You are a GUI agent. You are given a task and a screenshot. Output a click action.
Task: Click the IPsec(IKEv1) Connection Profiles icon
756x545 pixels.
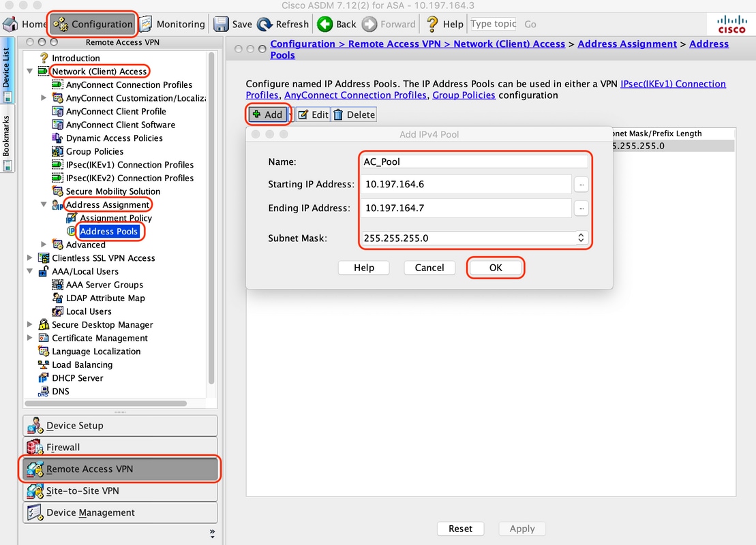(57, 165)
